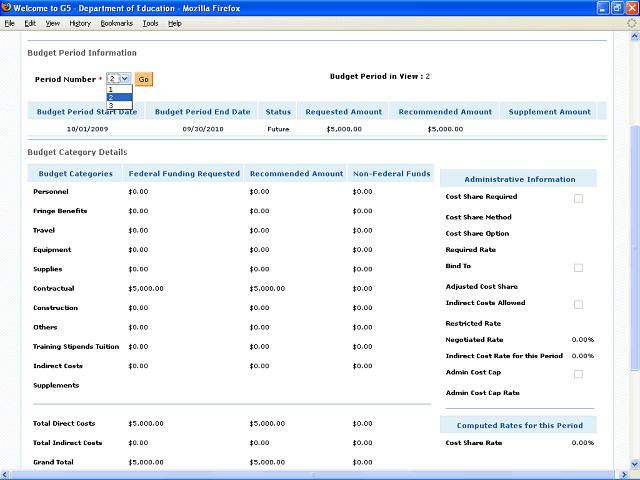Viewport: 640px width, 480px height.
Task: Open the Tools menu
Action: coord(150,23)
